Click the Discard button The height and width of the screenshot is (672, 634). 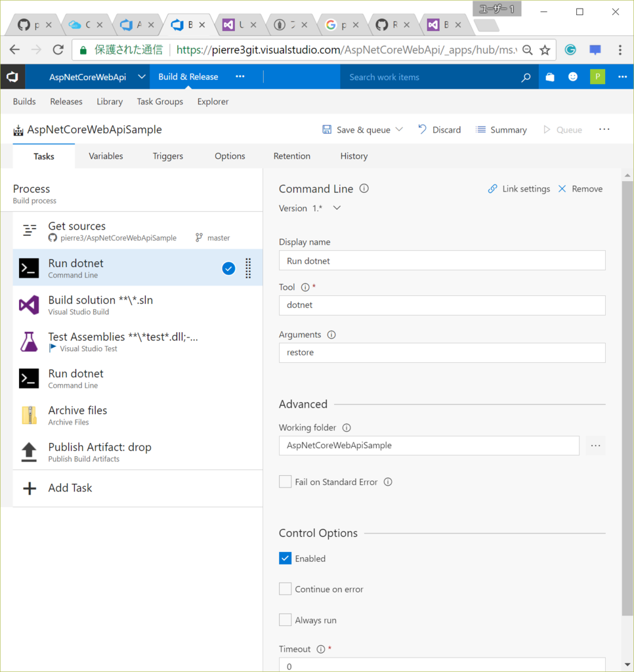click(439, 129)
